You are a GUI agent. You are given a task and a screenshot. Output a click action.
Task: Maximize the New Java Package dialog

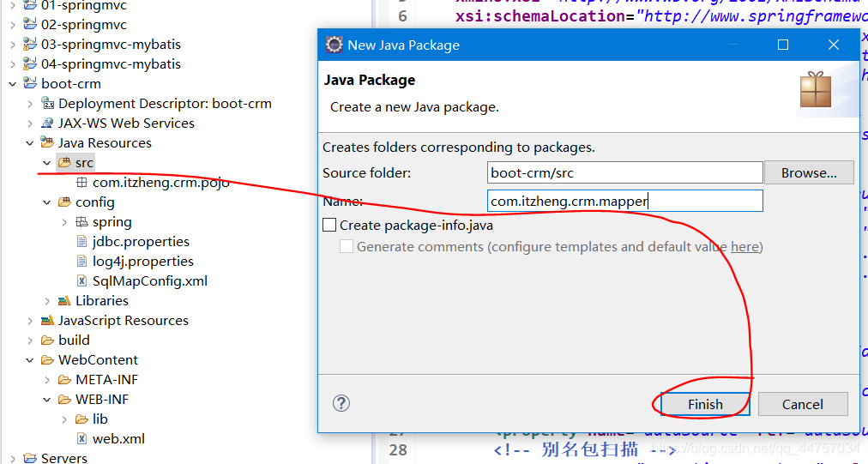[x=783, y=45]
